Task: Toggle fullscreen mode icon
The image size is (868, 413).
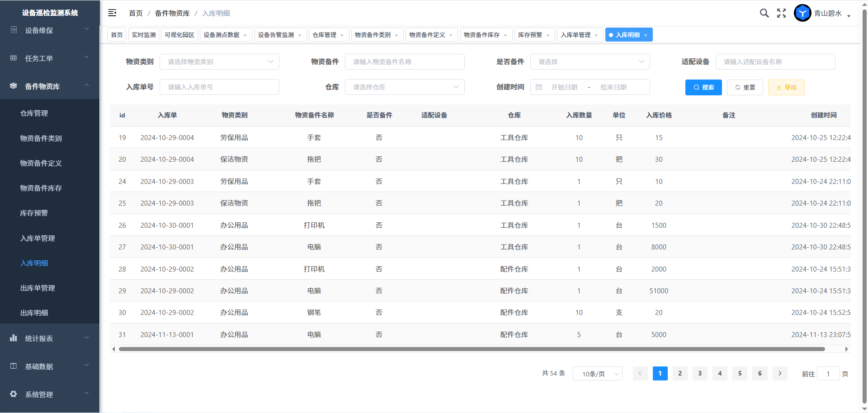Action: point(781,13)
